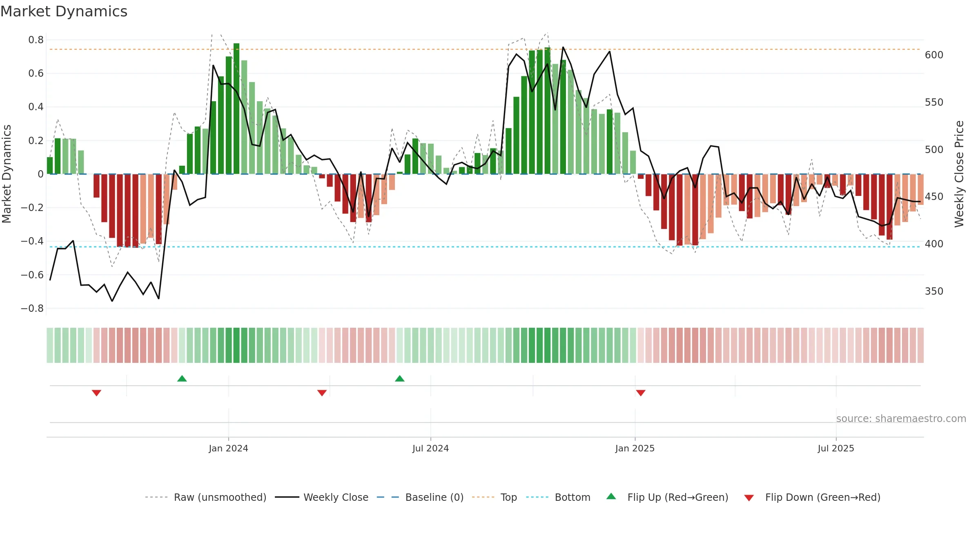Click the red flip-down marker at Jan 2025
980x551 pixels.
click(x=641, y=393)
